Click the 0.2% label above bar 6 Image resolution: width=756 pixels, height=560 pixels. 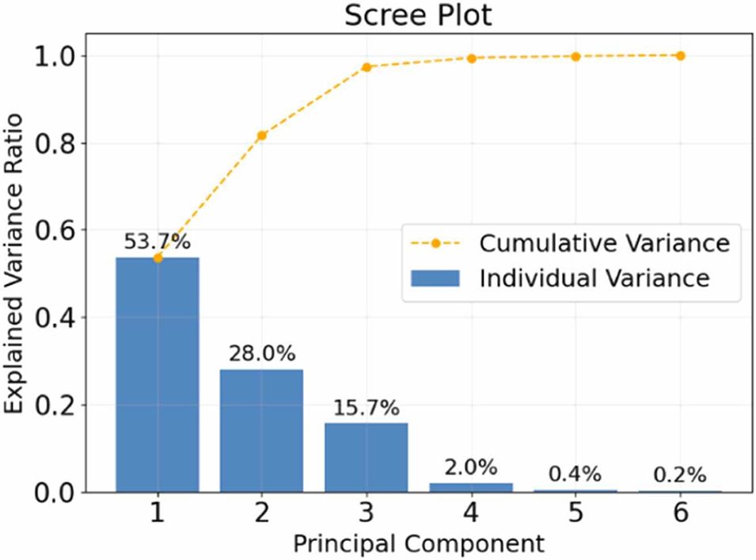680,475
